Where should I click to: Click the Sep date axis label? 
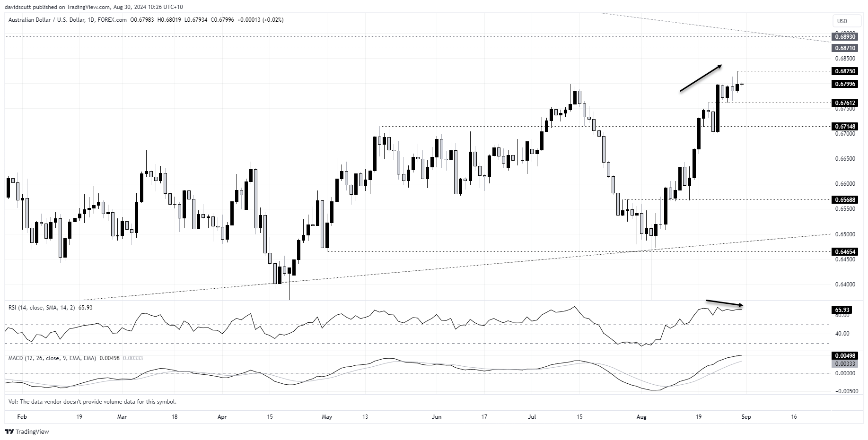point(746,417)
